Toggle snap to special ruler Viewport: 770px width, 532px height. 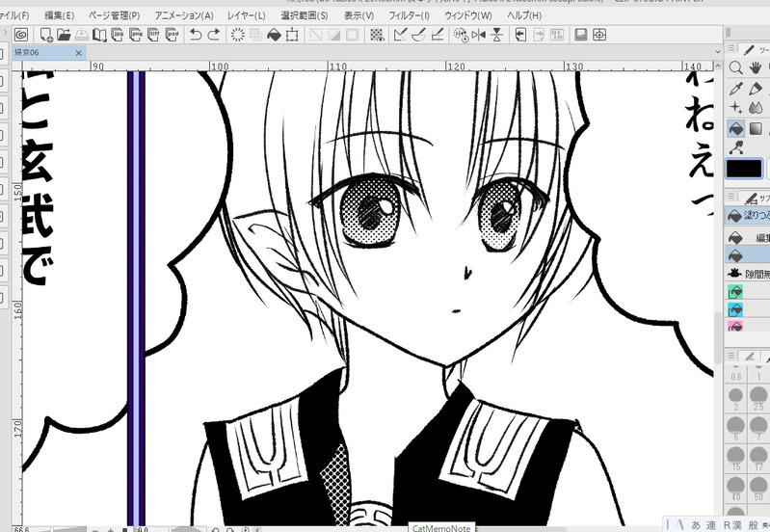point(418,35)
